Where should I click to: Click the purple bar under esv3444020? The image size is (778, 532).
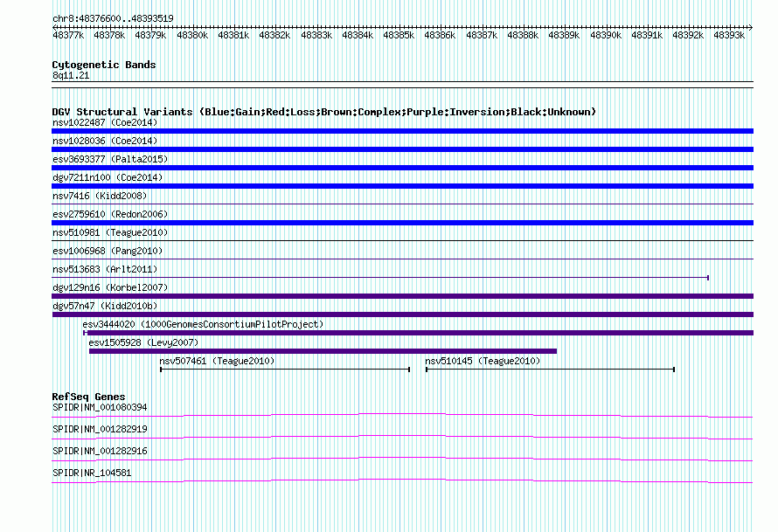pos(418,333)
